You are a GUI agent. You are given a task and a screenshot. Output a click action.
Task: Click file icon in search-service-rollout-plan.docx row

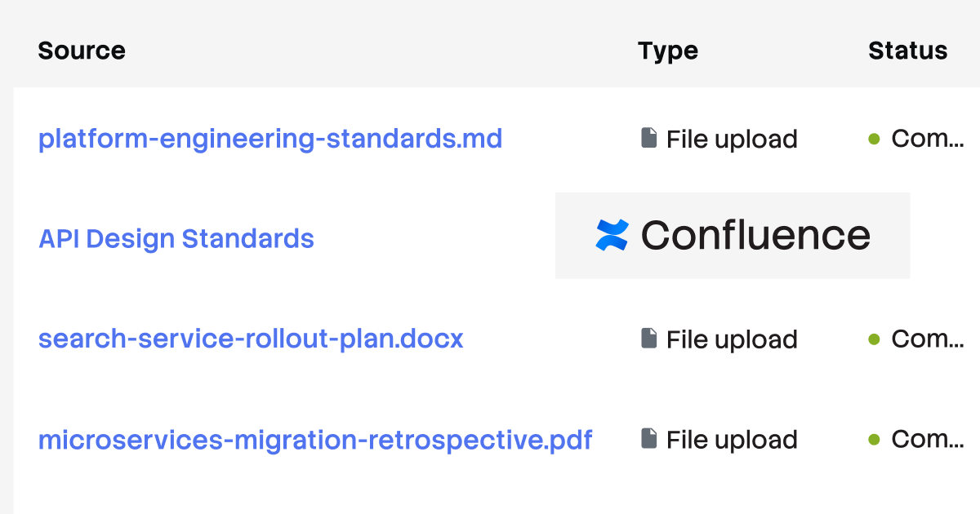[649, 338]
